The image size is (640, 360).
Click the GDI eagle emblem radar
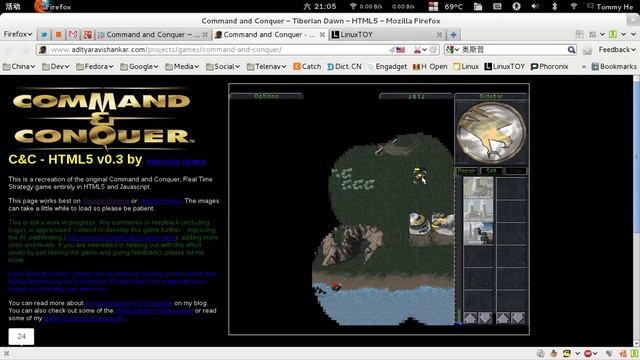(x=491, y=133)
